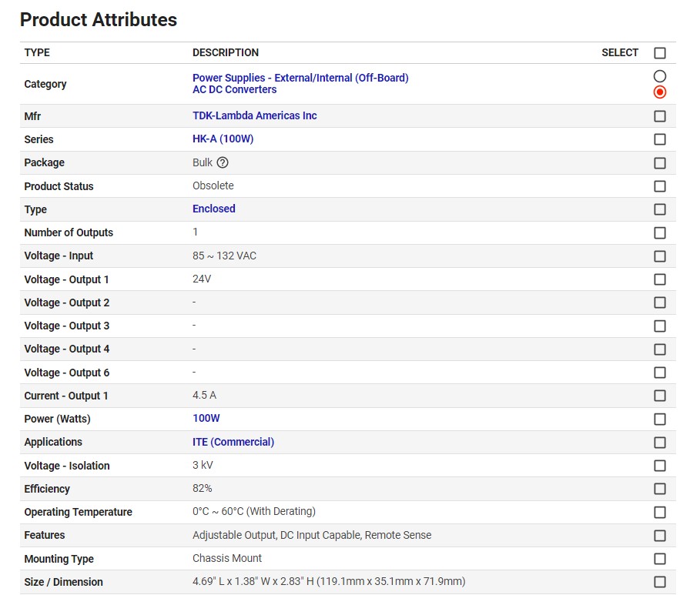Select the AC DC Converters radio button
700x595 pixels.
(660, 92)
